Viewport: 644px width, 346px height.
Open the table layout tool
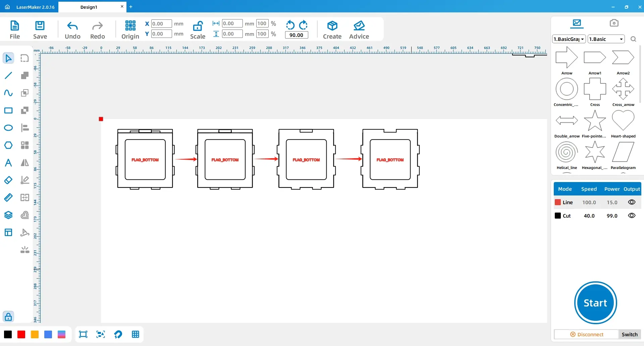click(x=8, y=232)
